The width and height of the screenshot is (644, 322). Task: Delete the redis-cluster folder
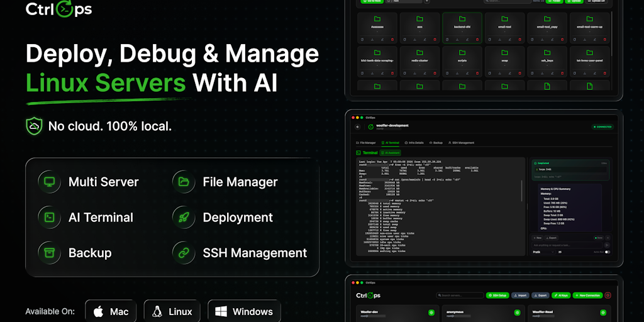(x=435, y=73)
